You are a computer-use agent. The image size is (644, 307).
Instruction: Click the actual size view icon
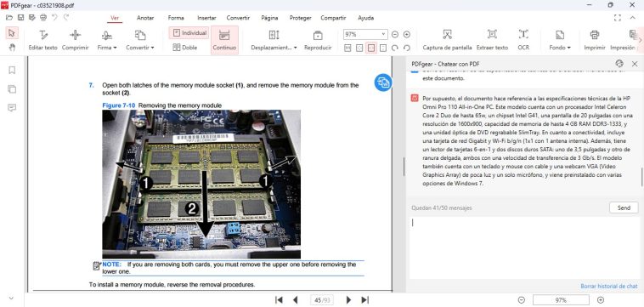coord(347,48)
